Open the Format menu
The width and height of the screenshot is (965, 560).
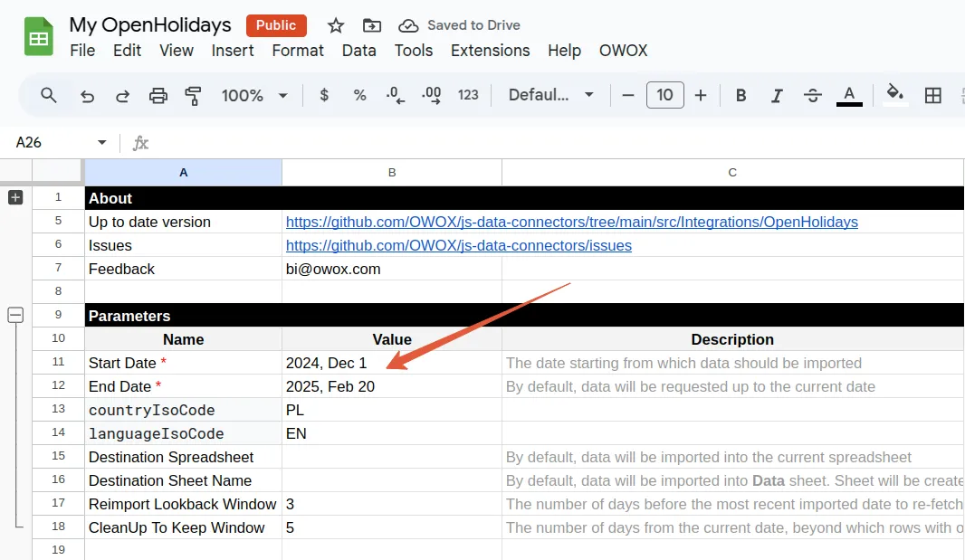[x=297, y=51]
